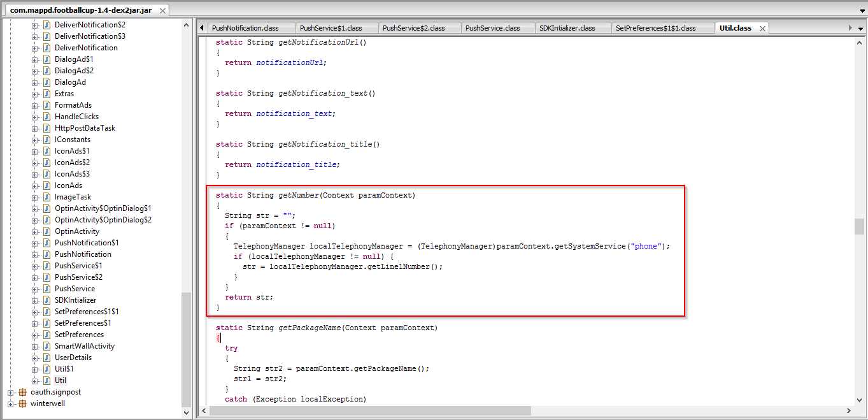Click the SmartWallActivity class icon
The height and width of the screenshot is (420, 868).
point(46,346)
